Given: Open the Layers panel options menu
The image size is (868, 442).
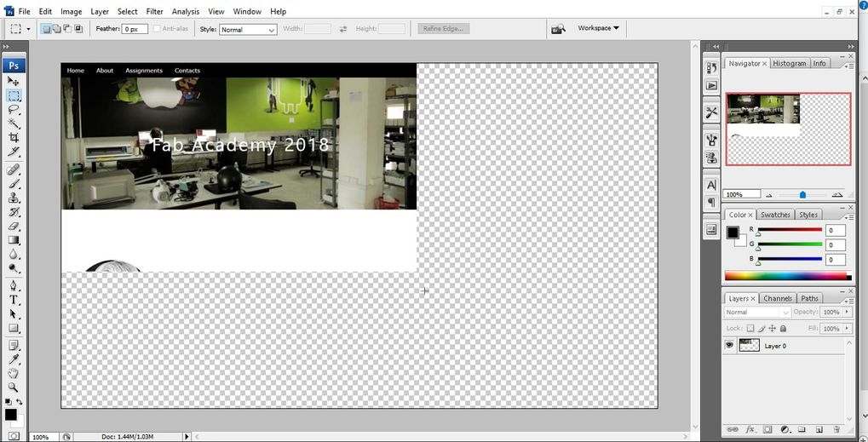Looking at the screenshot, I should tap(850, 301).
